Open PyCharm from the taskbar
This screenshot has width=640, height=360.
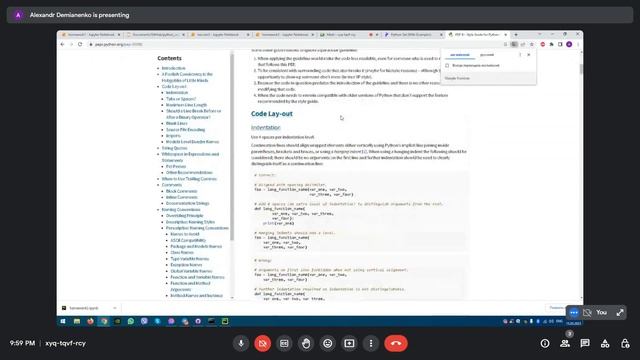pyautogui.click(x=225, y=322)
